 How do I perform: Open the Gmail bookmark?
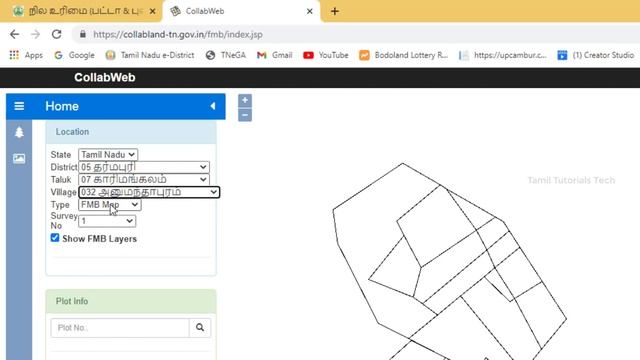275,55
